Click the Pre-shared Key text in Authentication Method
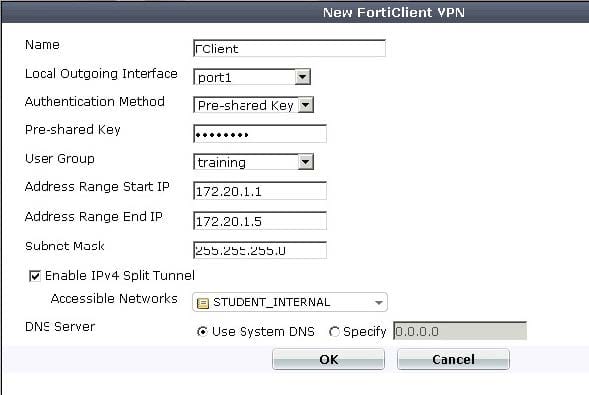The height and width of the screenshot is (395, 589). coord(246,106)
